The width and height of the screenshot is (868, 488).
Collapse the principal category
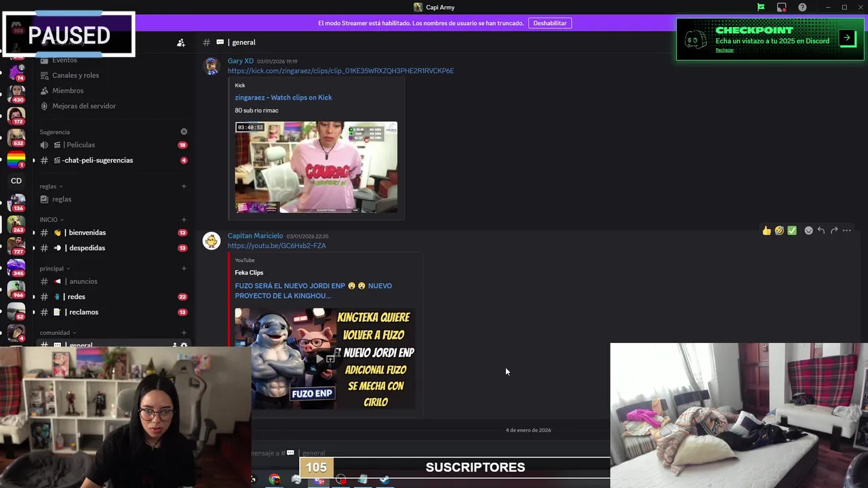54,268
